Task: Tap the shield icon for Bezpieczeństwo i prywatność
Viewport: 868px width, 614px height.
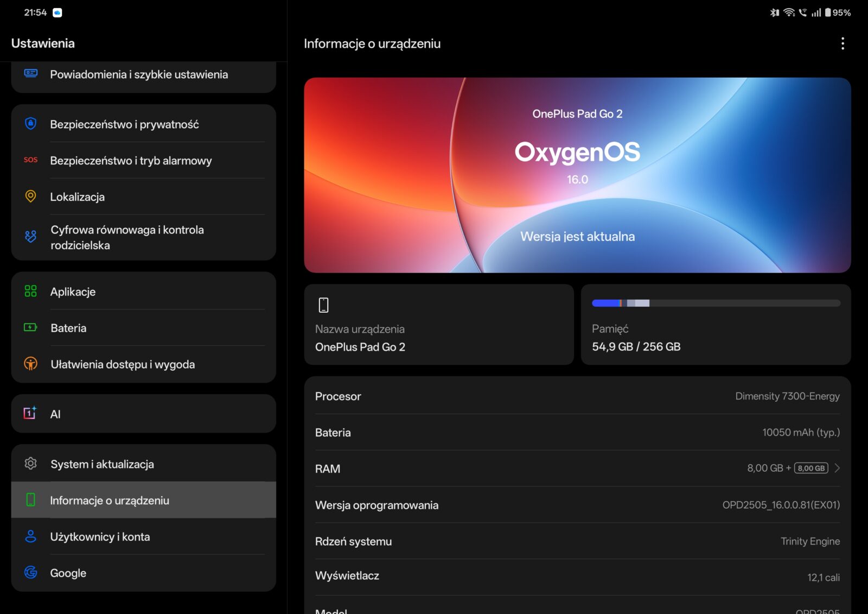Action: (x=31, y=124)
